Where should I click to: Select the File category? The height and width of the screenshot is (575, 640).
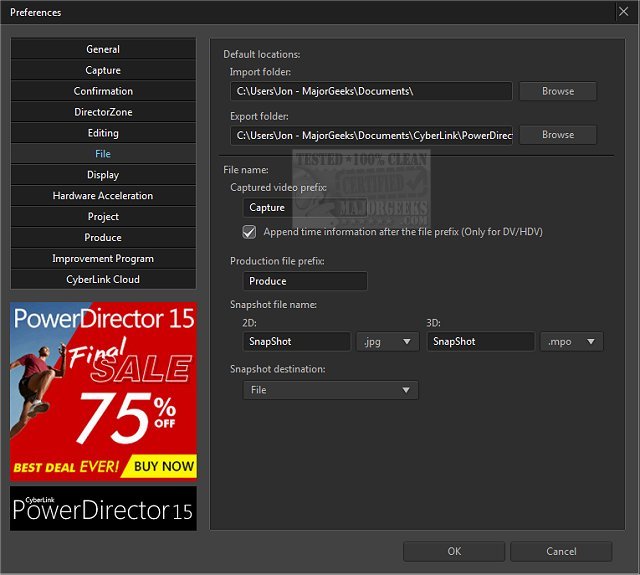103,154
